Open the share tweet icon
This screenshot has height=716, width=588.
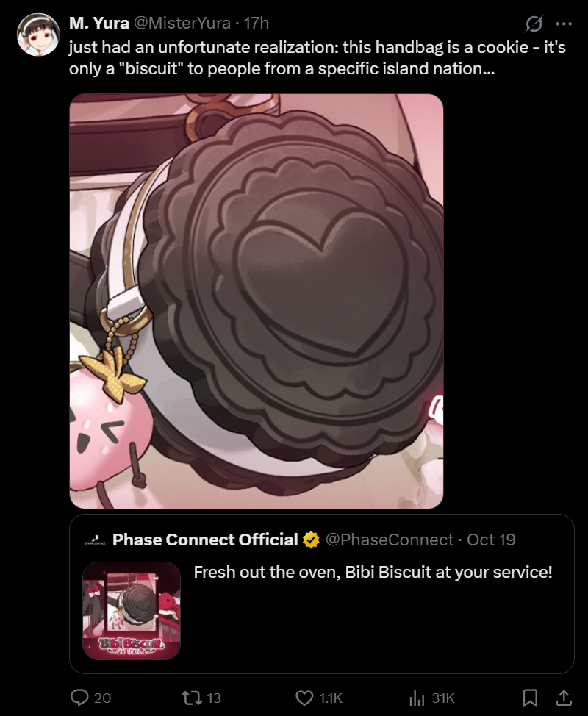click(x=564, y=698)
